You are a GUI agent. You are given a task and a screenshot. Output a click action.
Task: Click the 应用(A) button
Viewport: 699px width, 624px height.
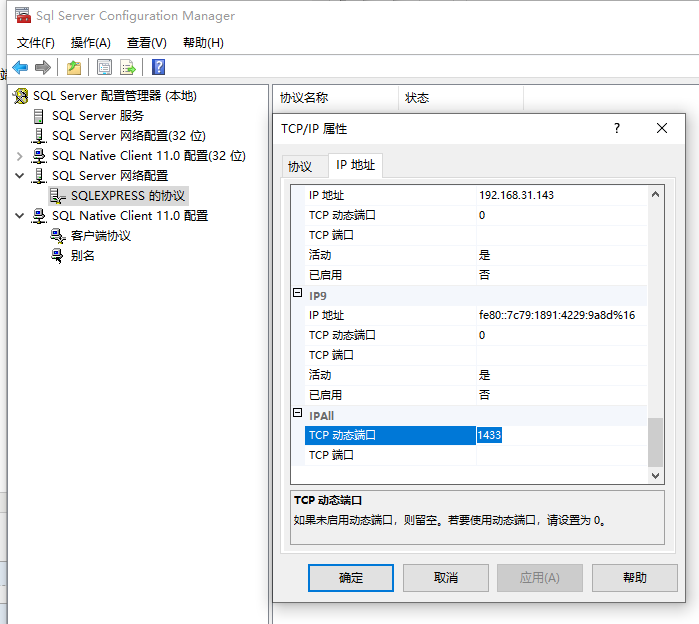(540, 578)
